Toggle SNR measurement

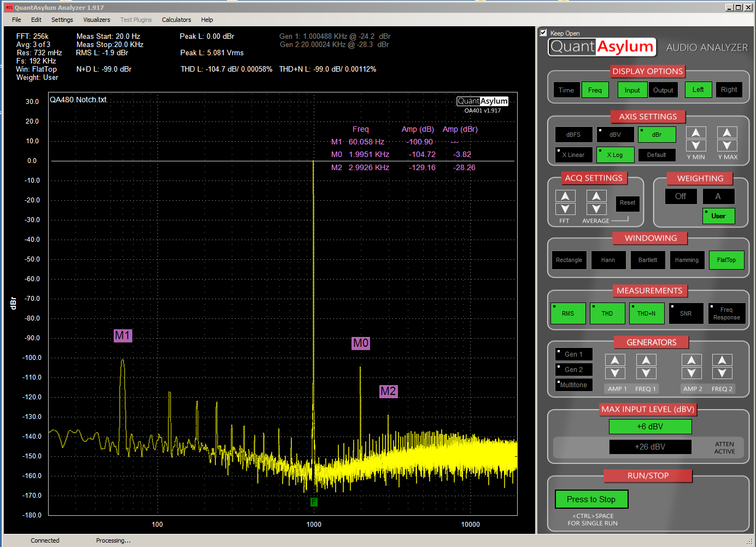pos(686,313)
